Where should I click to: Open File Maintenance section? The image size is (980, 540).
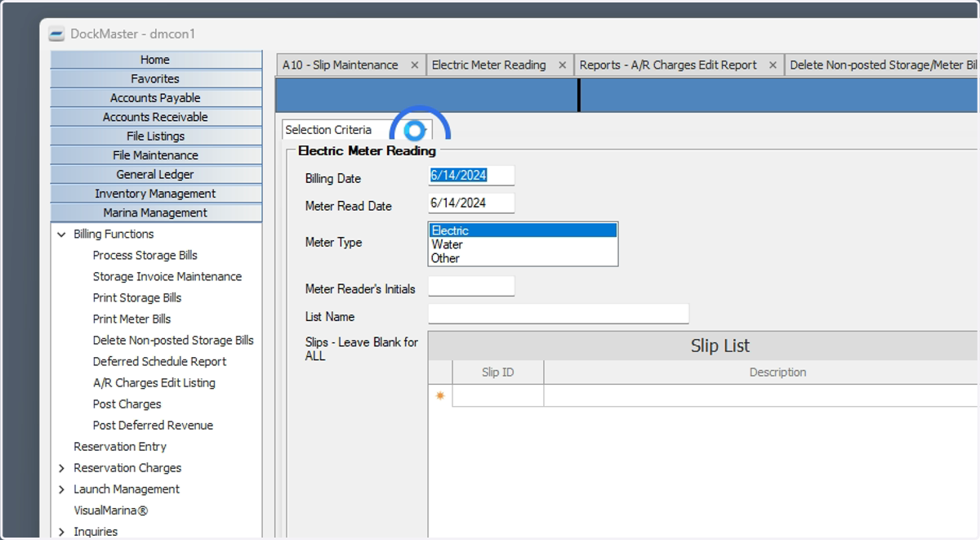(x=156, y=155)
